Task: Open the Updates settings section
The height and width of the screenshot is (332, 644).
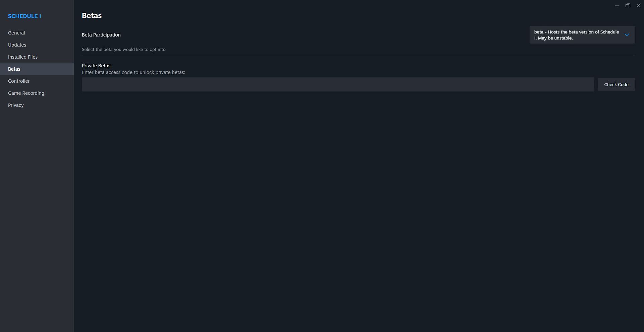Action: (x=37, y=45)
